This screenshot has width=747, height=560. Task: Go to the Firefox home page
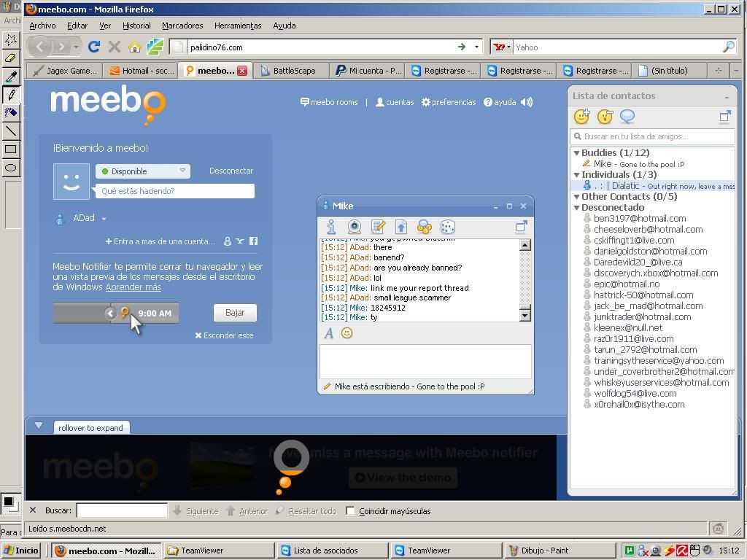click(135, 47)
